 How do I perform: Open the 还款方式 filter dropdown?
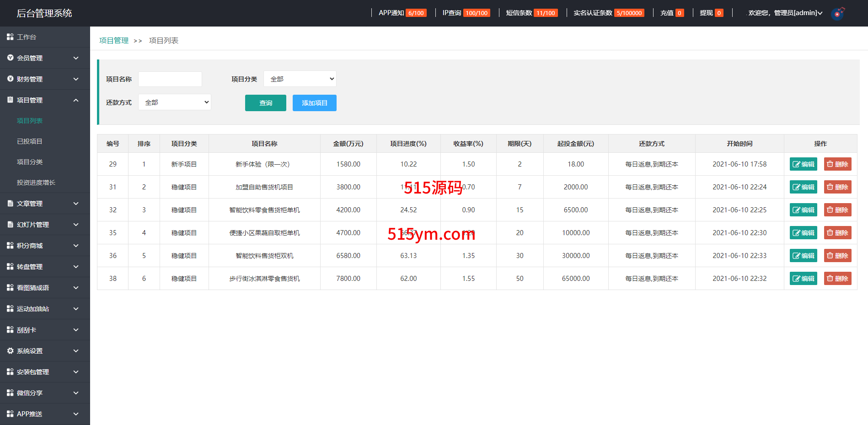(175, 102)
